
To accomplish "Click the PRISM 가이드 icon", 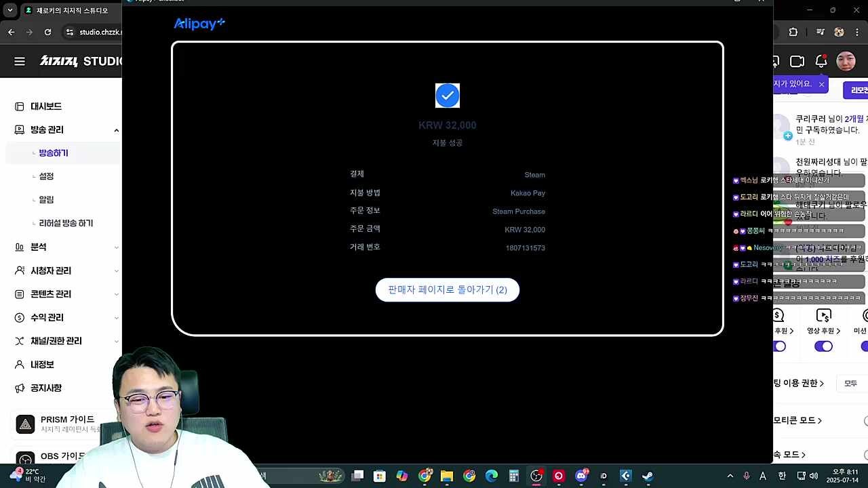I will (x=25, y=424).
